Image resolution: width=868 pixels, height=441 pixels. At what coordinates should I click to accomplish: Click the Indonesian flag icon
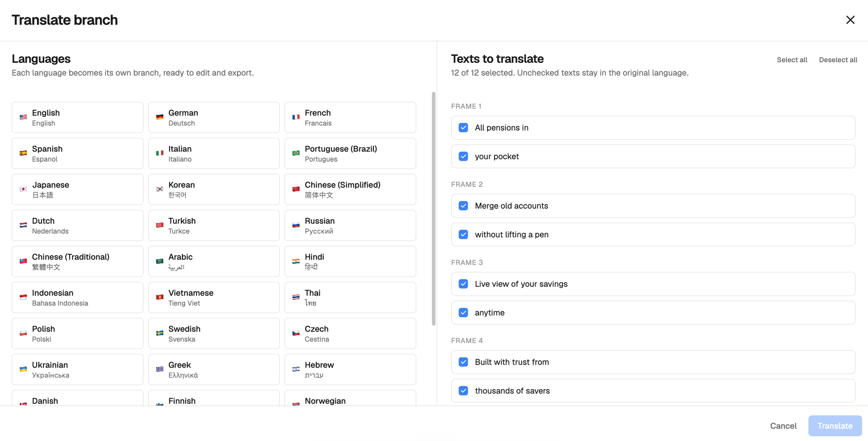[23, 297]
